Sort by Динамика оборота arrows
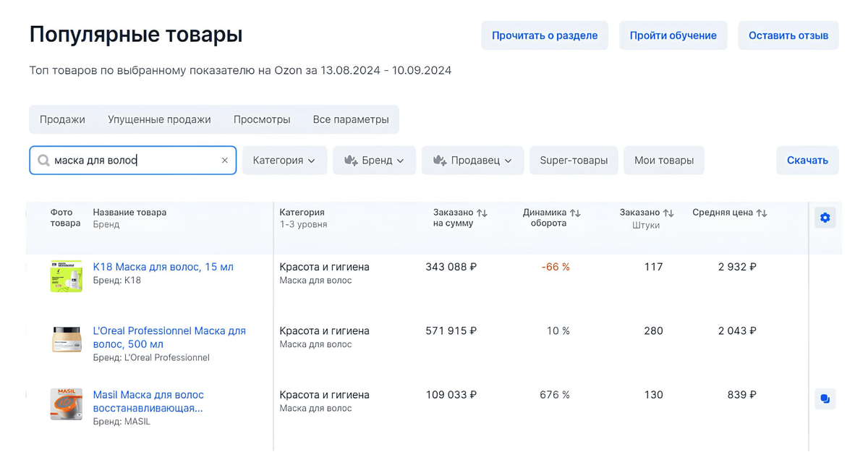 575,213
